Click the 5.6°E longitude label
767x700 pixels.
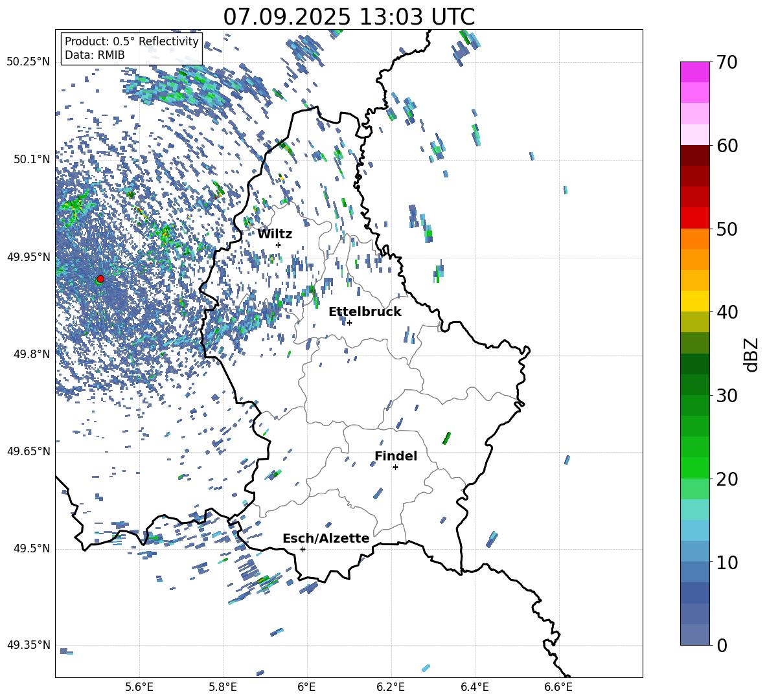click(x=139, y=687)
